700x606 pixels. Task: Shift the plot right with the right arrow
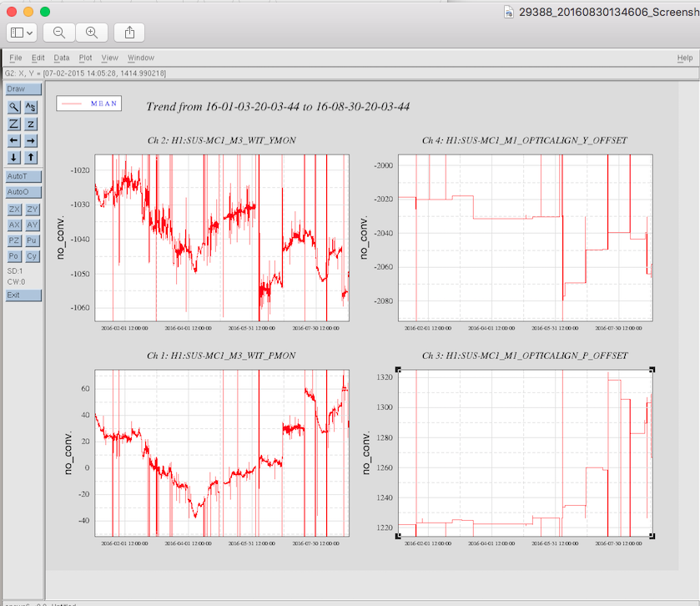[x=31, y=141]
